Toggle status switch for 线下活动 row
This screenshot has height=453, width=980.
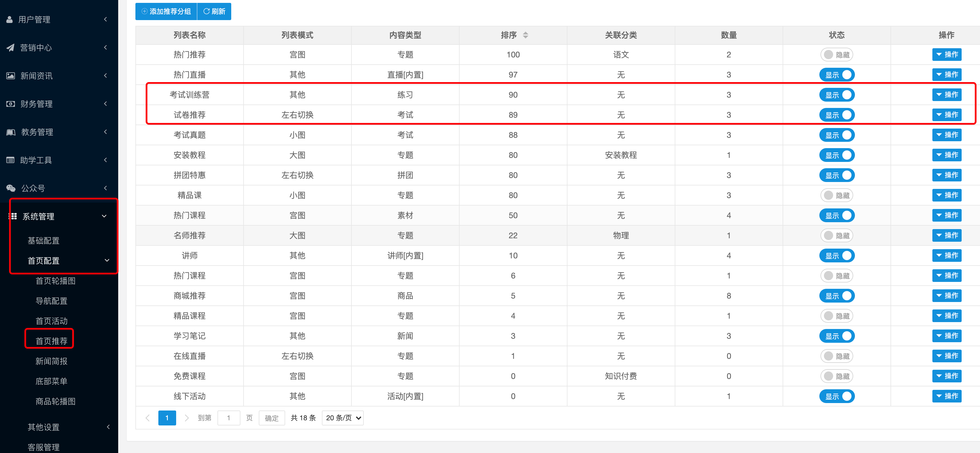coord(837,396)
